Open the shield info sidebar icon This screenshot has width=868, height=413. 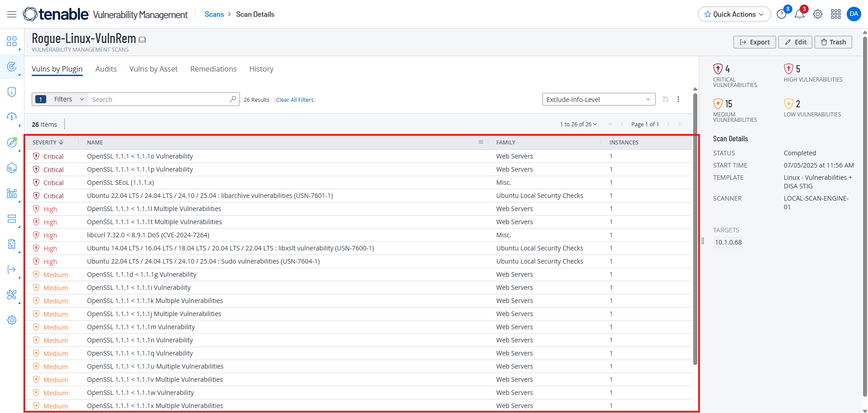12,92
